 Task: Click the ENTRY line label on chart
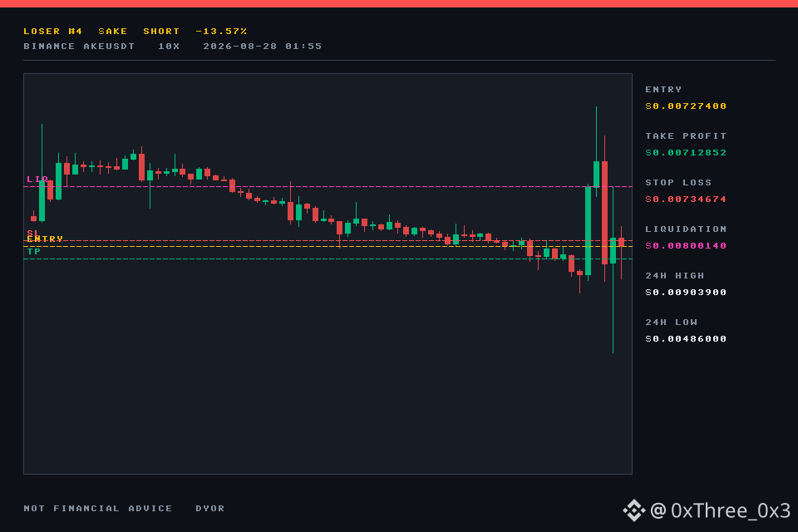pos(45,239)
